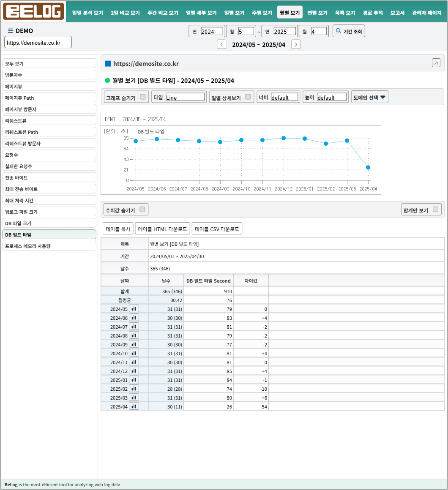This screenshot has height=490, width=448.
Task: Click the site URL input field
Action: coord(38,43)
